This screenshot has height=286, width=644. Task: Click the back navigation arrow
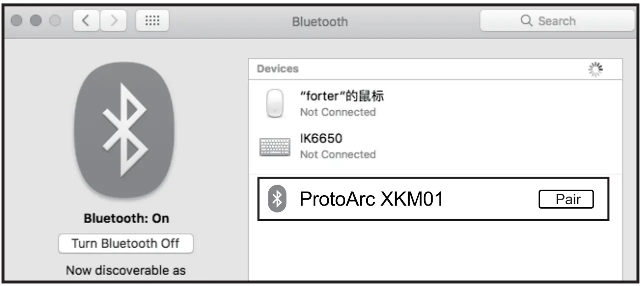click(x=85, y=21)
